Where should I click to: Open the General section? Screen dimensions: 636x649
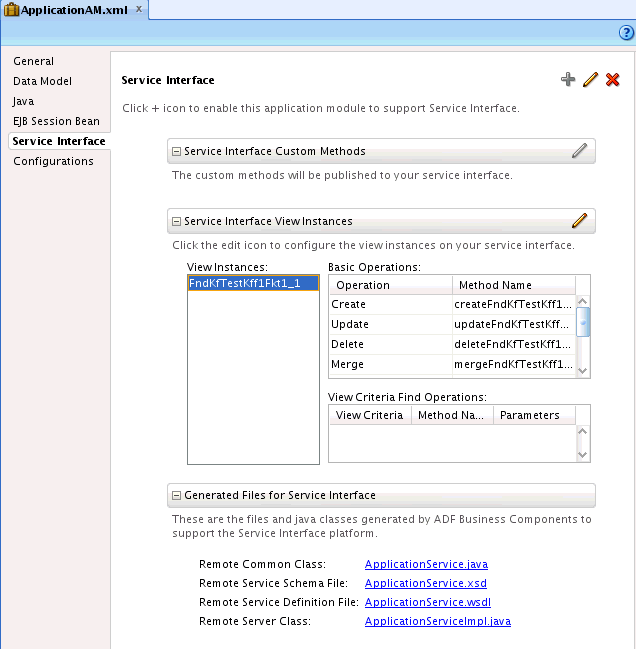coord(34,61)
